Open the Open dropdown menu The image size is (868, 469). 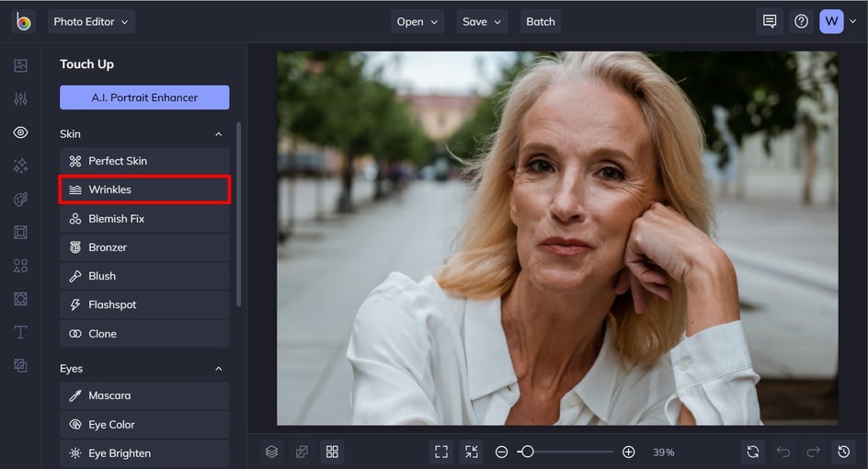point(417,21)
